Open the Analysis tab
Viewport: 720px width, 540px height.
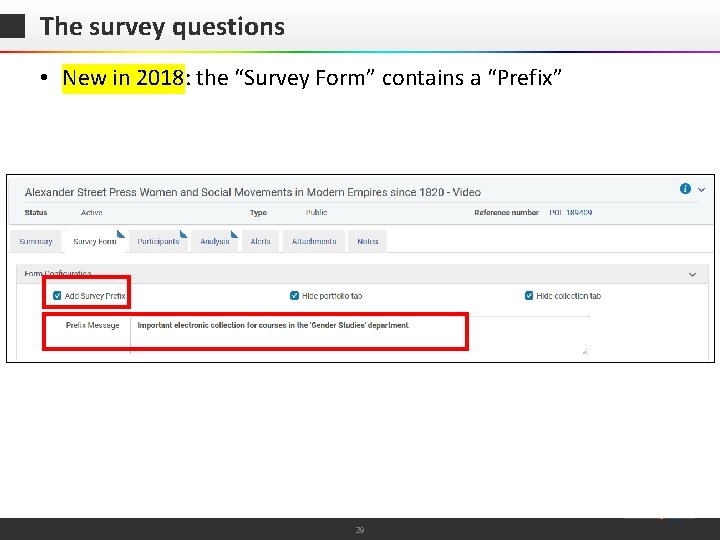pyautogui.click(x=214, y=242)
